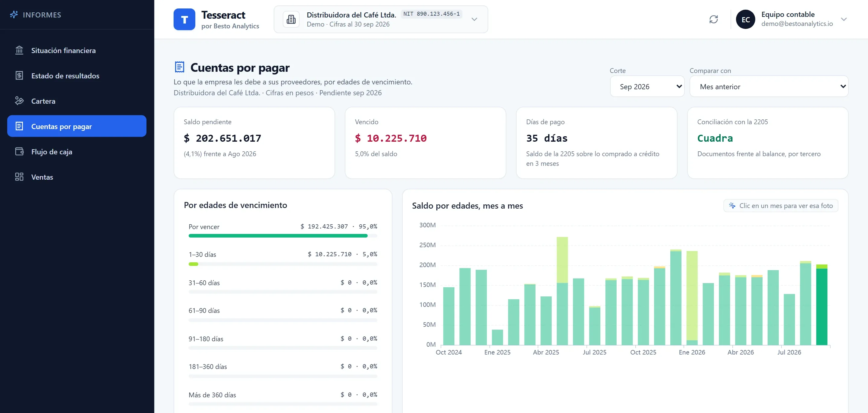Select Cuentas por pagar in sidebar
The image size is (868, 413).
pyautogui.click(x=77, y=126)
